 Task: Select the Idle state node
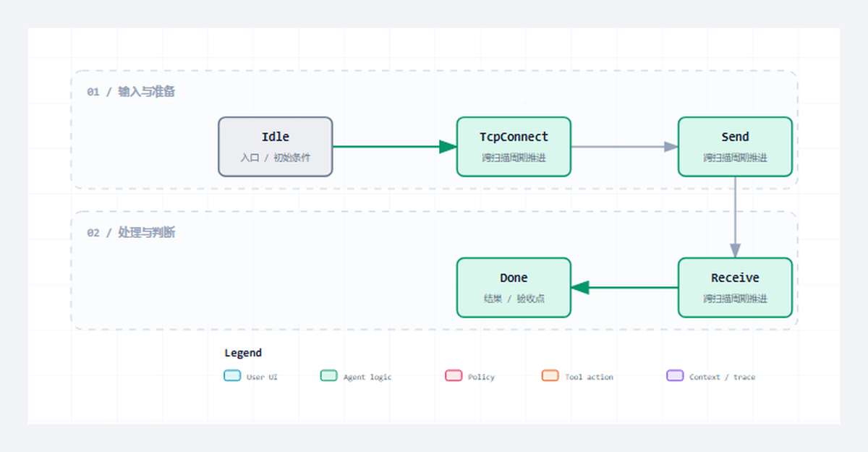pyautogui.click(x=276, y=147)
